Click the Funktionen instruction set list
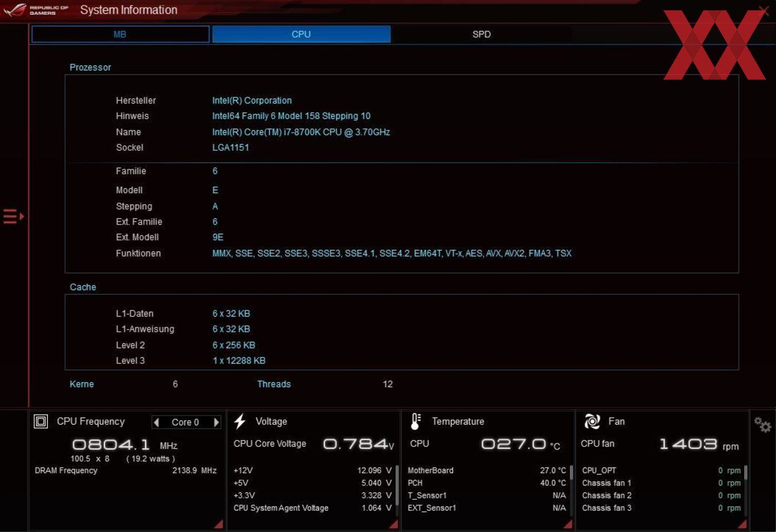The width and height of the screenshot is (776, 532). click(x=392, y=253)
